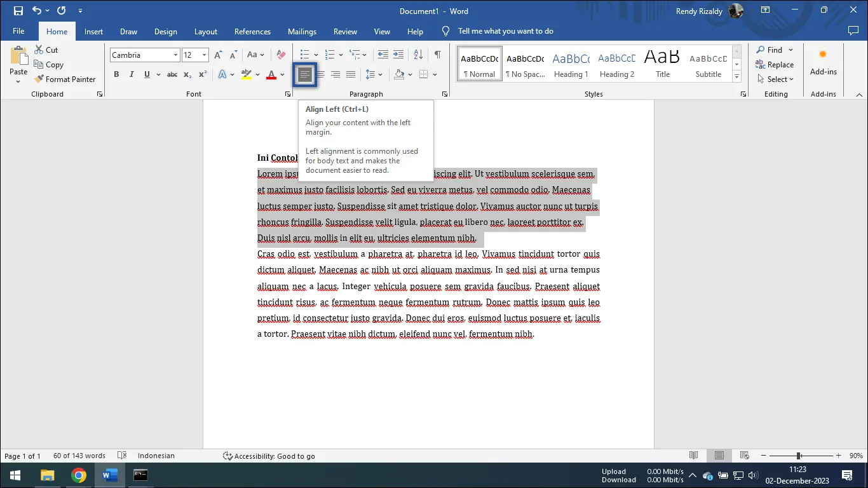The height and width of the screenshot is (488, 868).
Task: Switch to the References ribbon tab
Action: [252, 31]
